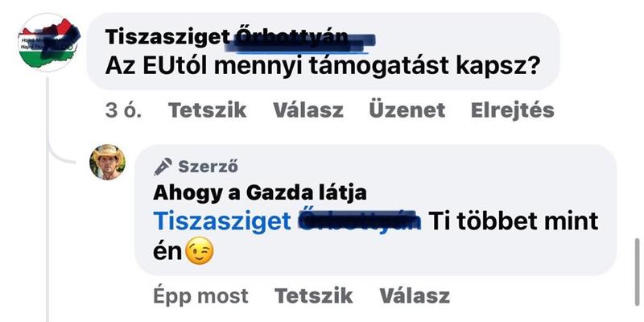Open the 3 ó. comment timestamp

123,110
